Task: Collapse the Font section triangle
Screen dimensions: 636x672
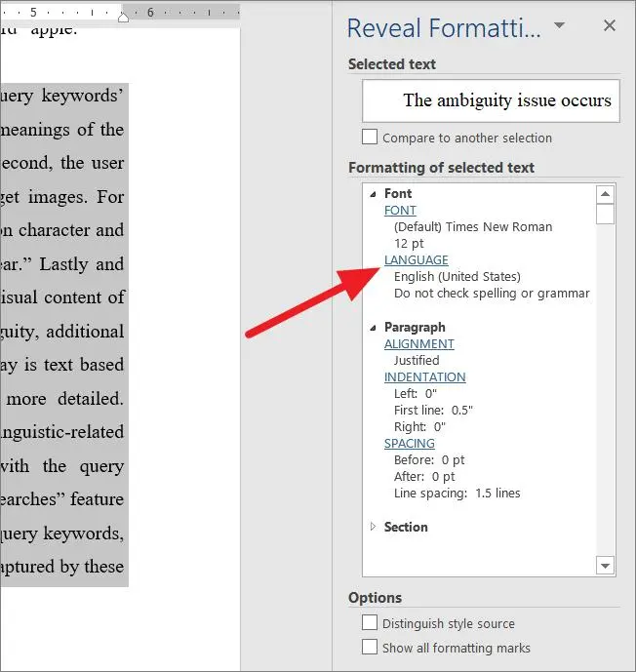Action: 373,194
